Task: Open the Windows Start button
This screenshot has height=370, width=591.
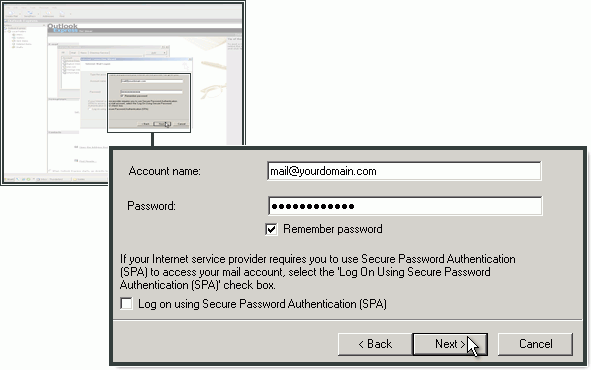Action: point(9,179)
